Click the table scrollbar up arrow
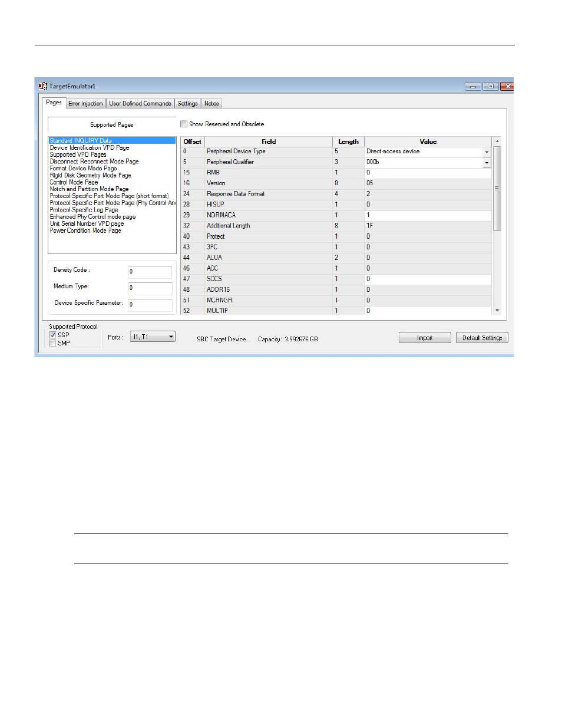562x728 pixels. click(x=497, y=141)
